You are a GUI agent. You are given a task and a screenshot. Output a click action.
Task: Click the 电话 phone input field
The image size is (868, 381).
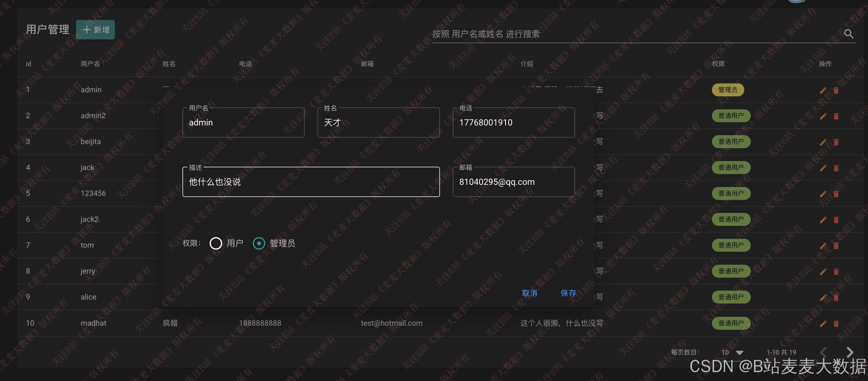513,123
